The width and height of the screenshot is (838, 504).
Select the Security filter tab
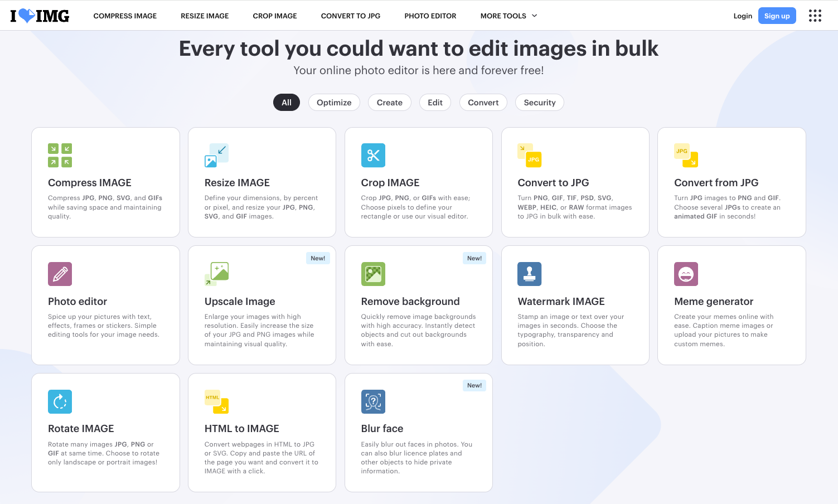540,103
